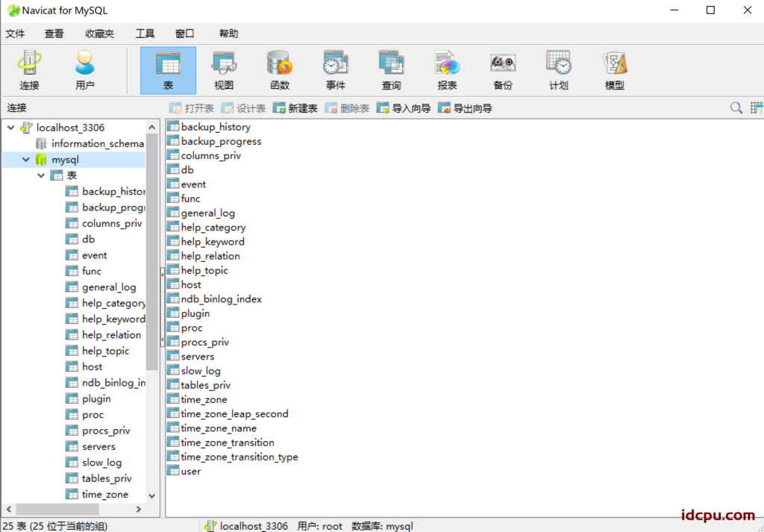The width and height of the screenshot is (764, 532).
Task: Open the Function (函数) toolbar icon
Action: pyautogui.click(x=280, y=71)
